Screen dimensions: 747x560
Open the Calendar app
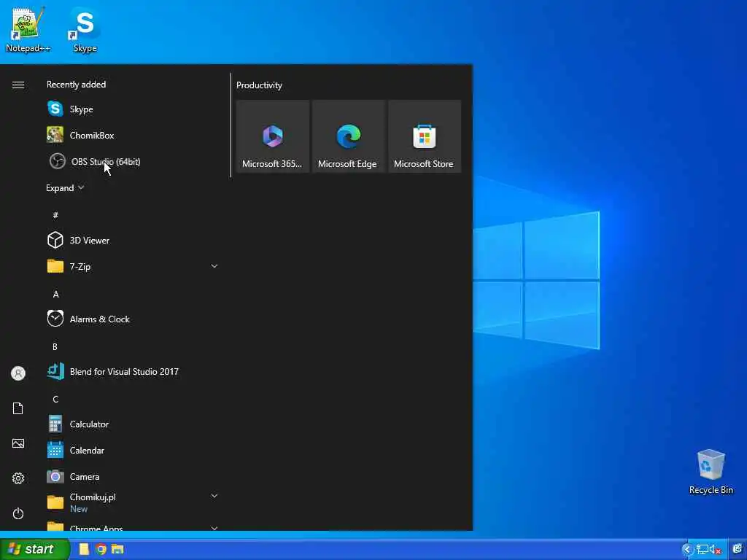(x=133, y=450)
